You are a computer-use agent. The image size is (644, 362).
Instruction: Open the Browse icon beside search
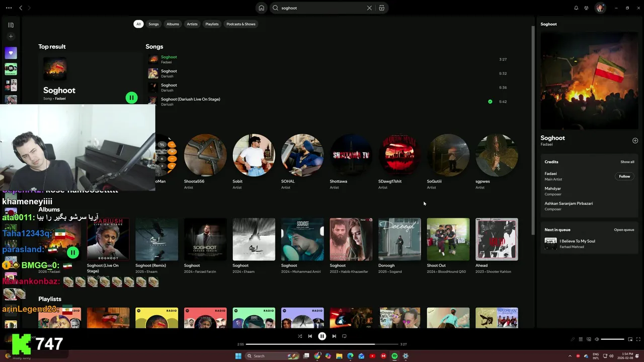click(x=382, y=8)
